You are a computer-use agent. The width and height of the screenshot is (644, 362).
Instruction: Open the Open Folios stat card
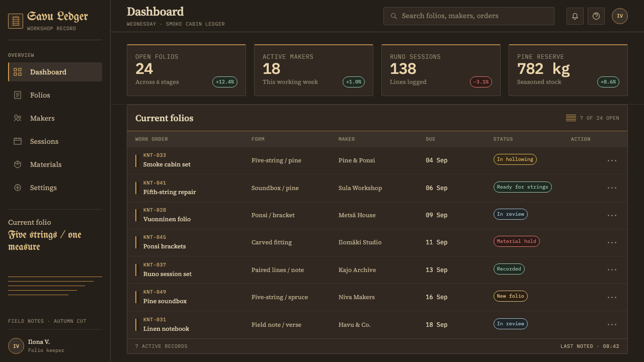point(186,70)
